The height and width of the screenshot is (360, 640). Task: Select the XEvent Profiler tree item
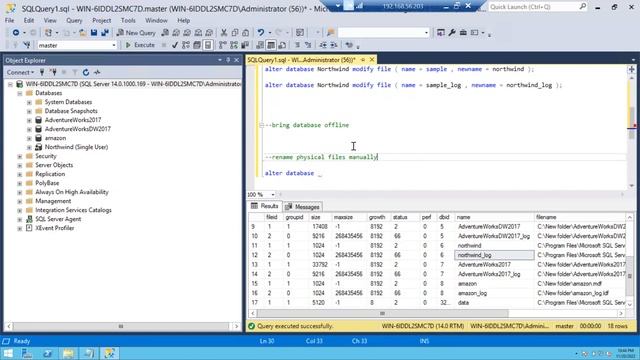click(x=54, y=228)
